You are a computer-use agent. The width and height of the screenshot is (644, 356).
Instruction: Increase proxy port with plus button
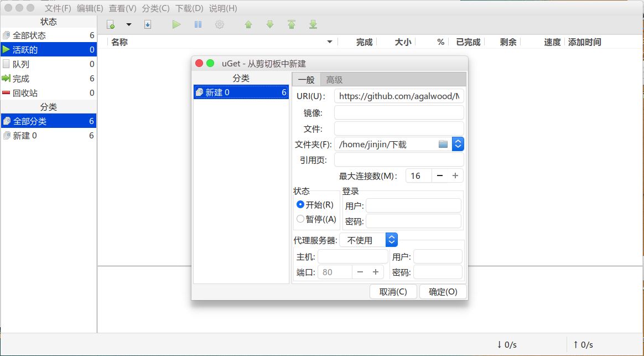coord(376,272)
